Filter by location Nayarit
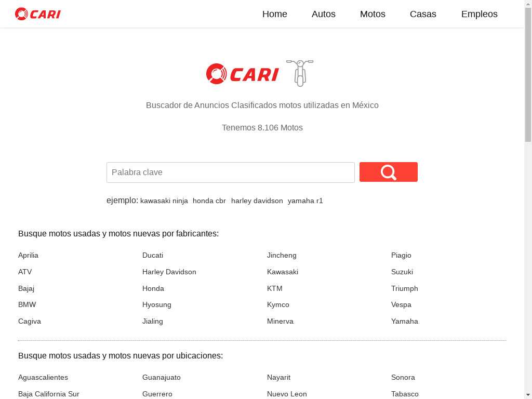Image resolution: width=532 pixels, height=399 pixels. tap(278, 377)
